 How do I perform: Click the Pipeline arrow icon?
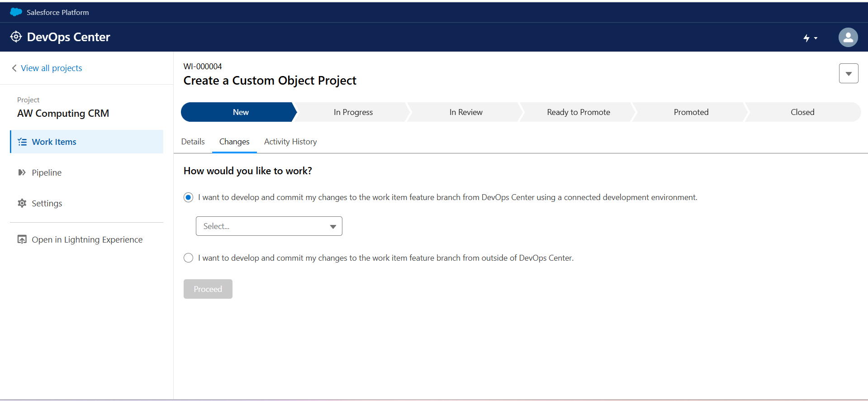pos(22,172)
